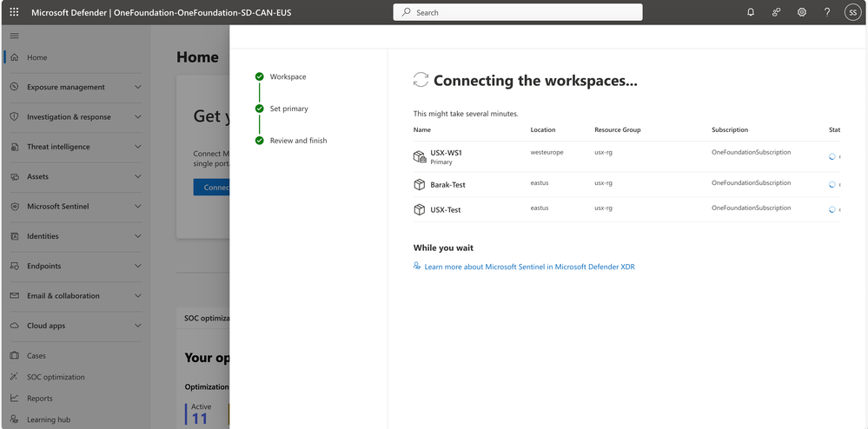Open the notifications bell icon
The height and width of the screenshot is (429, 868).
tap(751, 12)
